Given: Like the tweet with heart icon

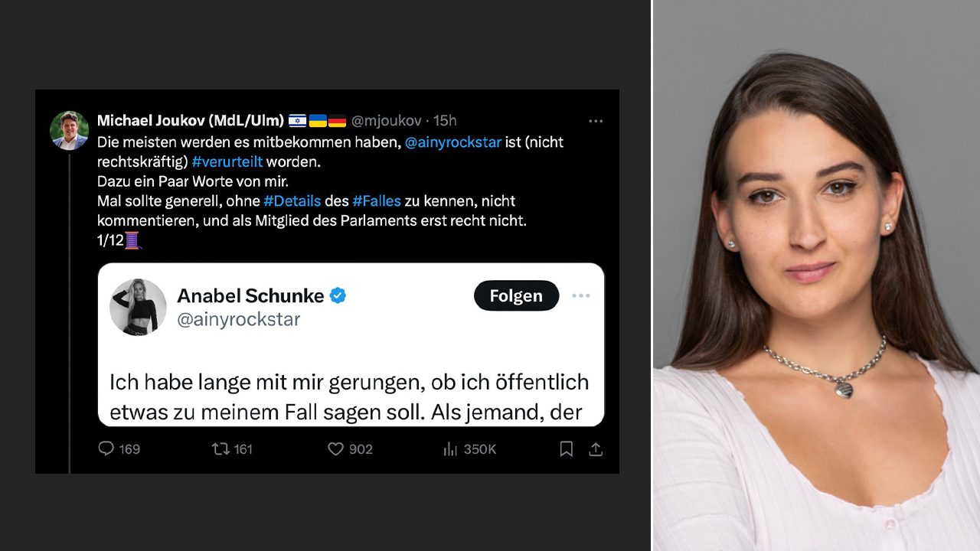Looking at the screenshot, I should point(335,449).
